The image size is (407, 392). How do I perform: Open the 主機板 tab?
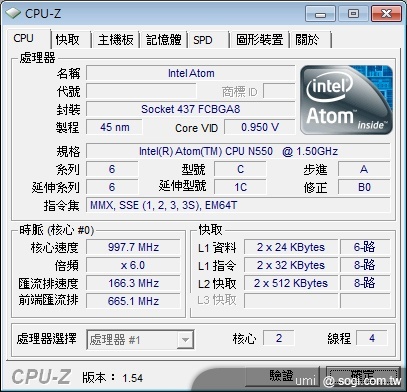pos(115,40)
